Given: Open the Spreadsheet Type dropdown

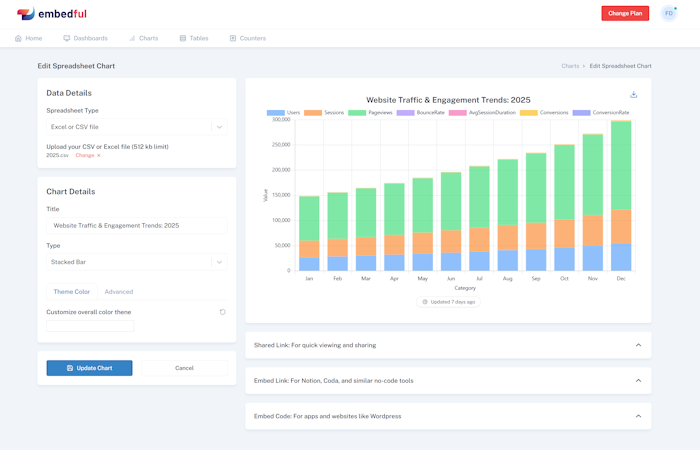Looking at the screenshot, I should click(137, 127).
